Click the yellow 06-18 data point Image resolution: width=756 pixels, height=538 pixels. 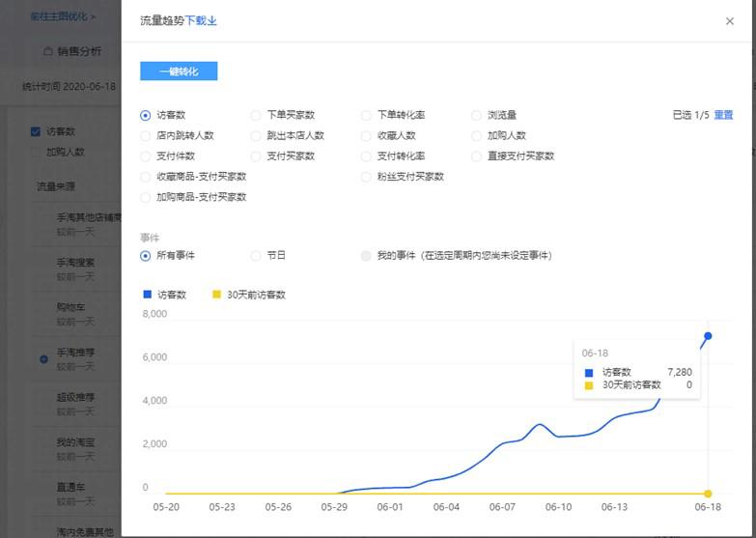tap(708, 494)
